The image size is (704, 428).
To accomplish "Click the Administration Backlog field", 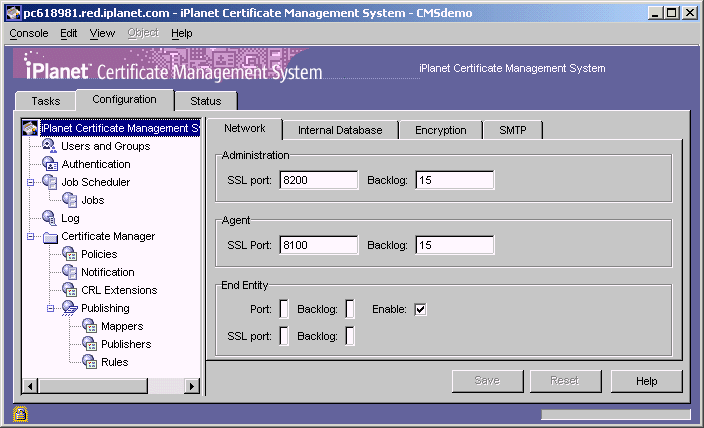I will point(455,180).
